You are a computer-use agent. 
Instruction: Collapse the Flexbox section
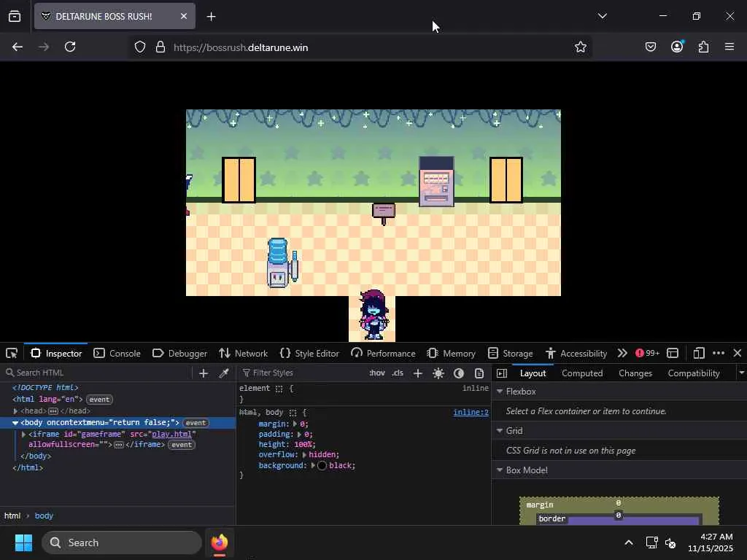(500, 392)
